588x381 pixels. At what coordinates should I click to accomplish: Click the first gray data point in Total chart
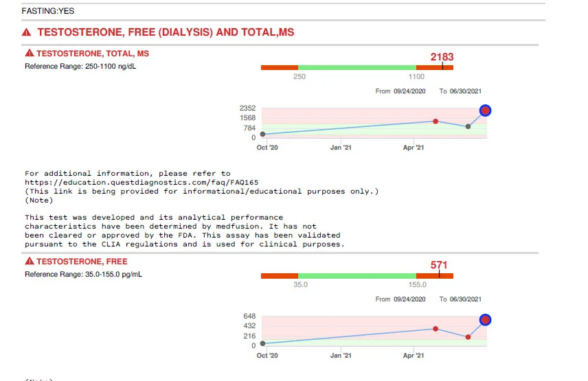point(263,134)
